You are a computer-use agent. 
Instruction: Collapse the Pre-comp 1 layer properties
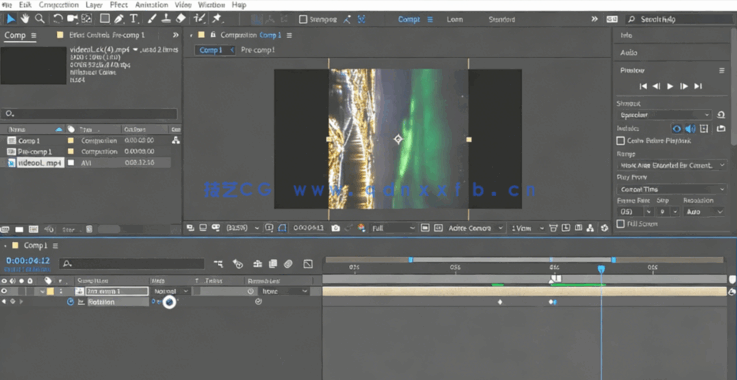click(43, 291)
